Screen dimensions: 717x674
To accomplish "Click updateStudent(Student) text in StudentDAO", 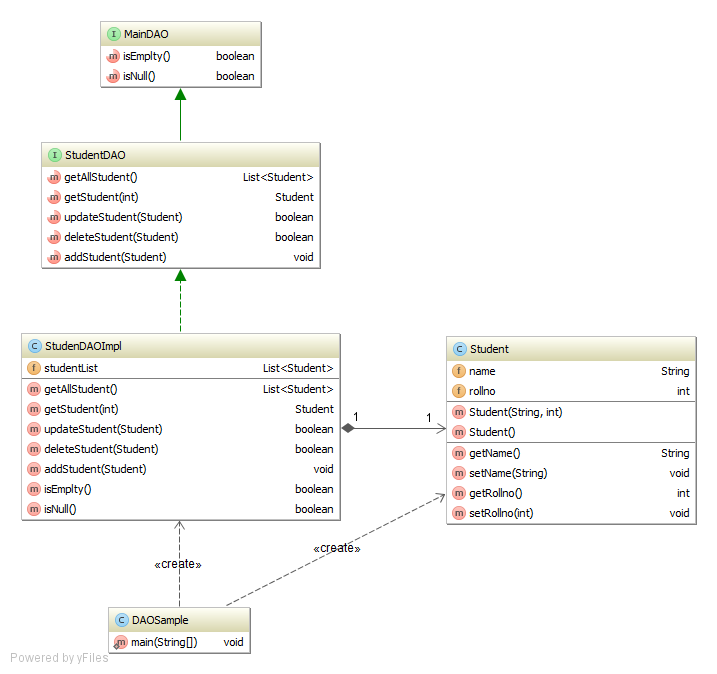I will coord(123,217).
